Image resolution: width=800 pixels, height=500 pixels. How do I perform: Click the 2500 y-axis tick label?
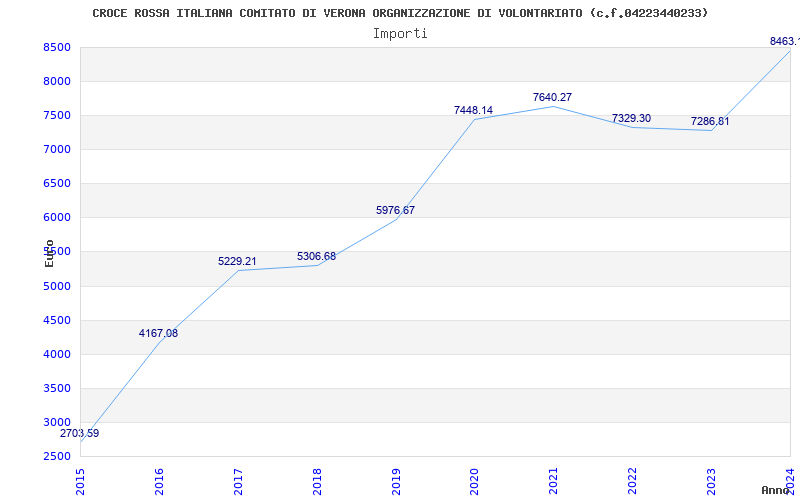click(x=57, y=457)
